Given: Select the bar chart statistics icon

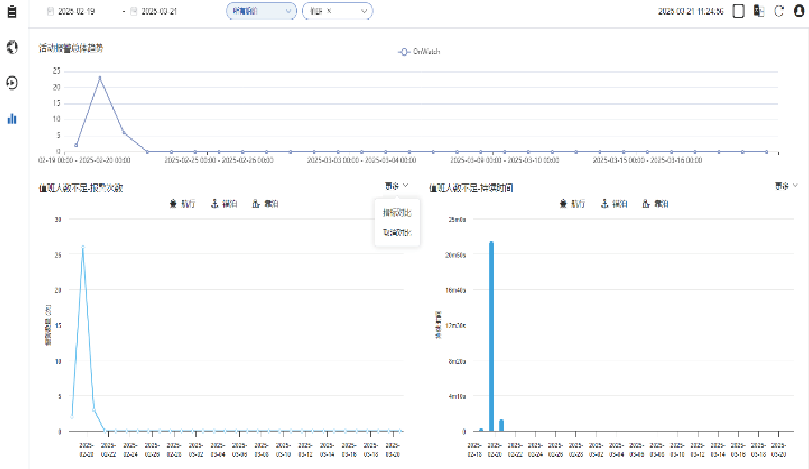Looking at the screenshot, I should pyautogui.click(x=12, y=118).
